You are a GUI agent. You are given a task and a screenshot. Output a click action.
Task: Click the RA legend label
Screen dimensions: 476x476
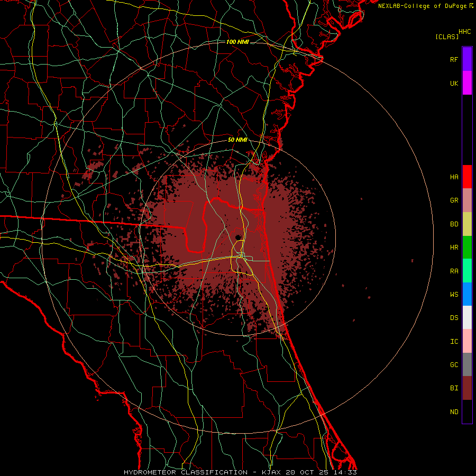[x=454, y=271]
